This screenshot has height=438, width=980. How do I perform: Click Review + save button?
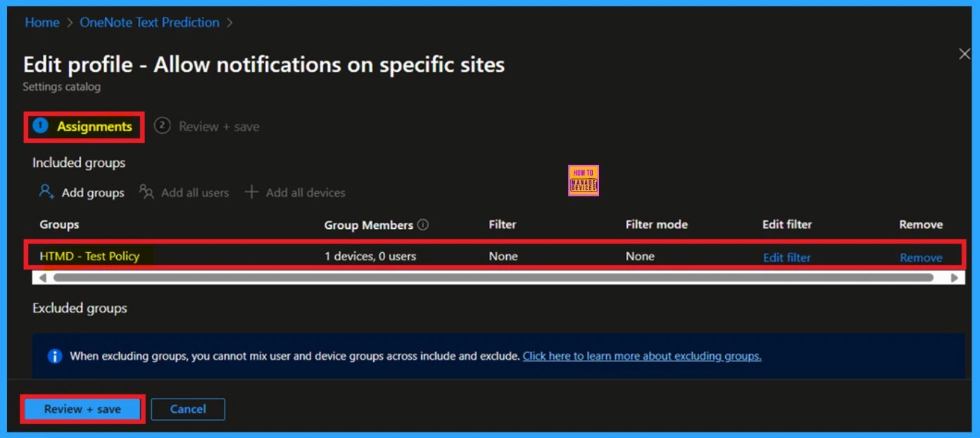pyautogui.click(x=82, y=409)
